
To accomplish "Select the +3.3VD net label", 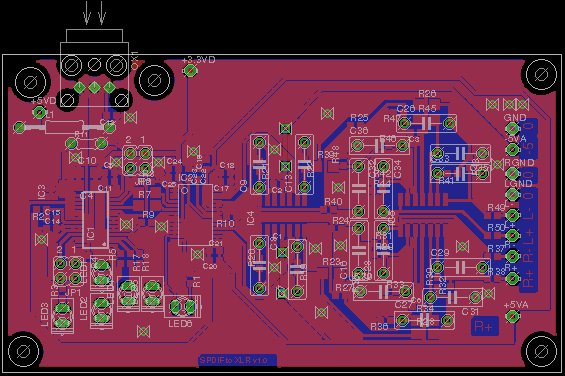I will click(x=199, y=60).
